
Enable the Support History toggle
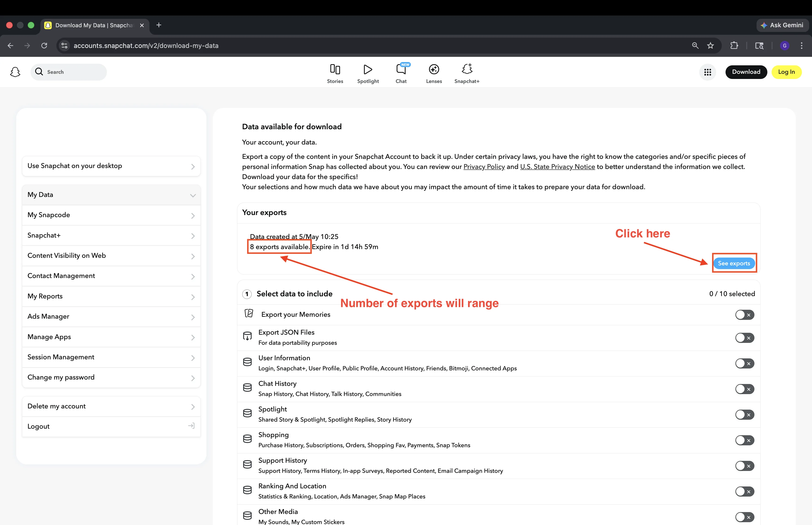pyautogui.click(x=745, y=466)
